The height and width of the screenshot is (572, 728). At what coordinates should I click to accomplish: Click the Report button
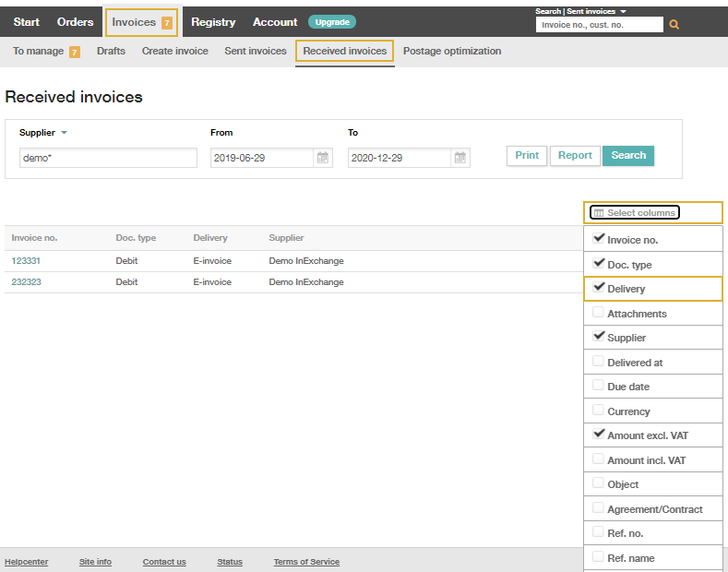pos(575,156)
